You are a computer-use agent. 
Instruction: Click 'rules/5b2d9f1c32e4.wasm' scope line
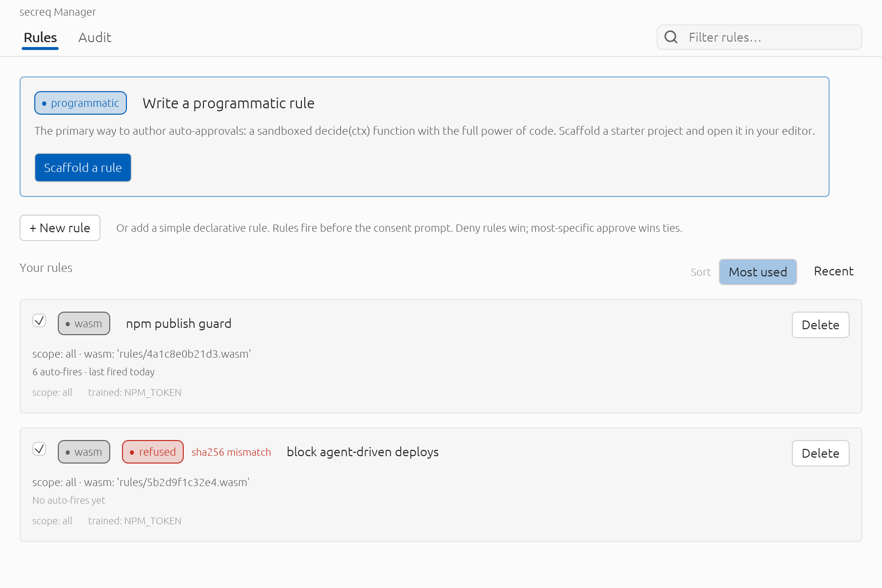(x=141, y=482)
